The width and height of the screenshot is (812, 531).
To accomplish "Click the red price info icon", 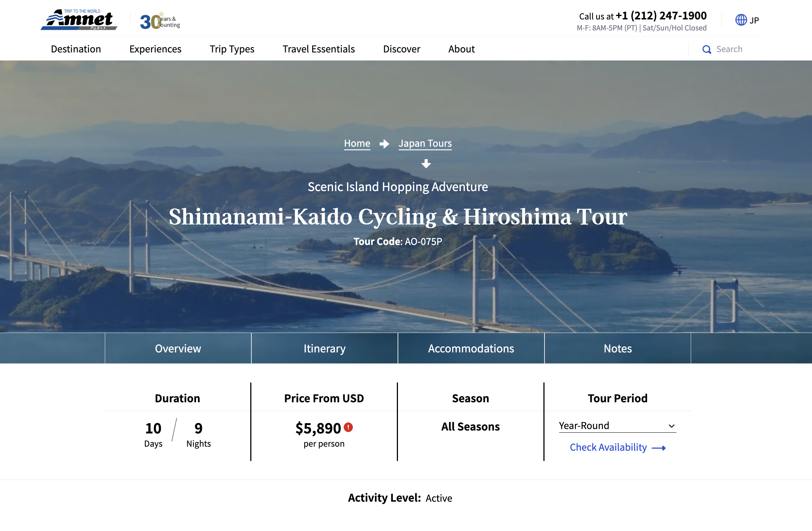I will 348,427.
